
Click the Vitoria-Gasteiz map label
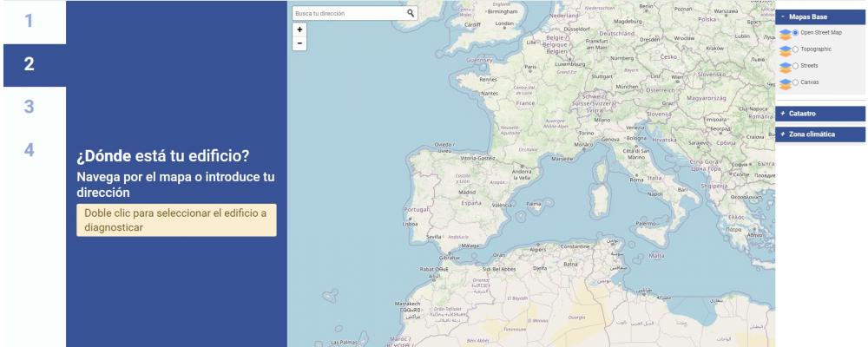(x=477, y=158)
